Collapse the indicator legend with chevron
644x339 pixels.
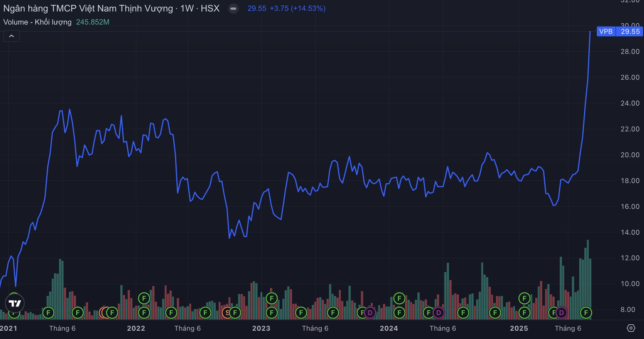tap(11, 36)
